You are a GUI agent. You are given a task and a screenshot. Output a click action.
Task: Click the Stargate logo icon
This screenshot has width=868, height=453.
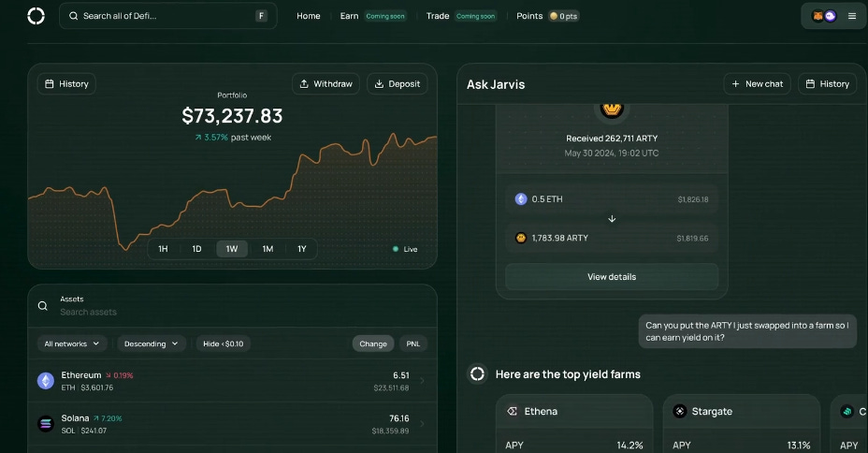click(679, 411)
